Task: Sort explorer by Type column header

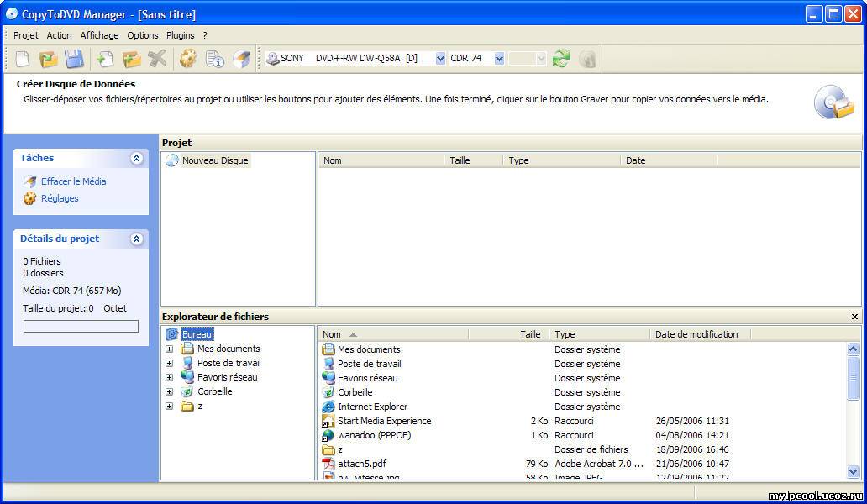Action: point(600,334)
